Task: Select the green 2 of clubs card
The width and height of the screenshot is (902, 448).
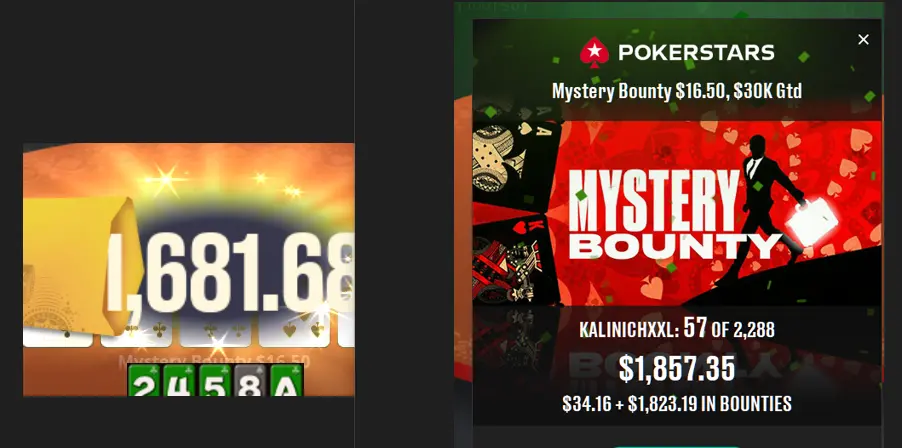Action: point(144,380)
